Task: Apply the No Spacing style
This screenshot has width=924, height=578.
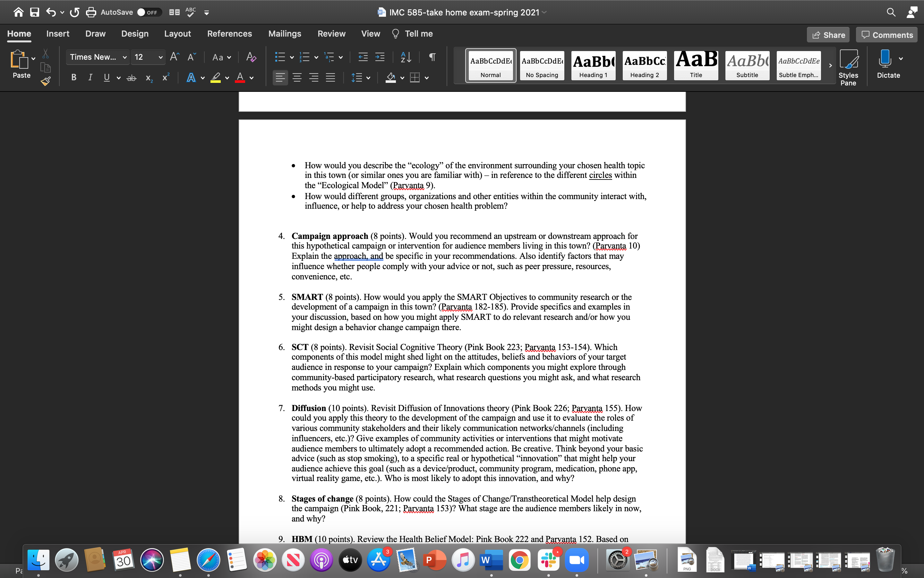Action: [x=542, y=66]
